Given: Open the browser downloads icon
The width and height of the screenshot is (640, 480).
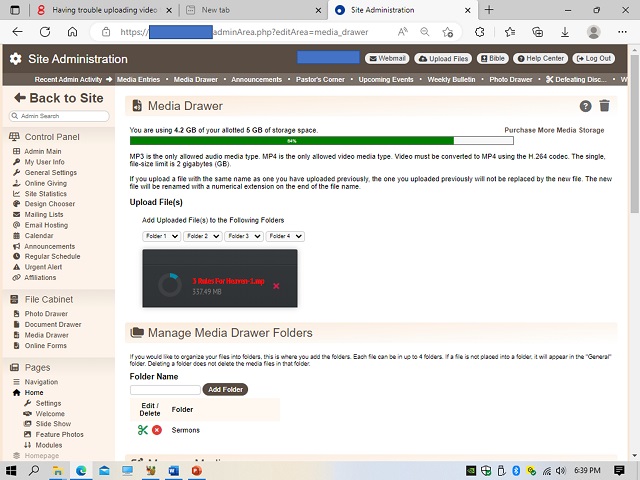Looking at the screenshot, I should [565, 32].
